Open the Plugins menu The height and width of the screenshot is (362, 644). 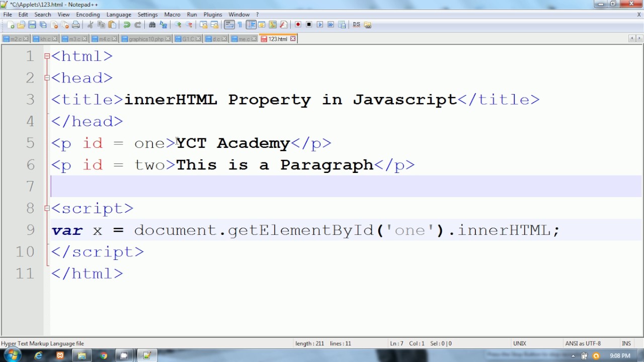click(213, 15)
